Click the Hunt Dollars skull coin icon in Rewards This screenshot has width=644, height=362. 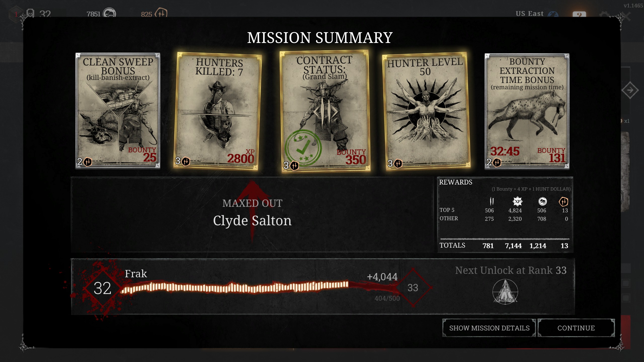point(542,201)
